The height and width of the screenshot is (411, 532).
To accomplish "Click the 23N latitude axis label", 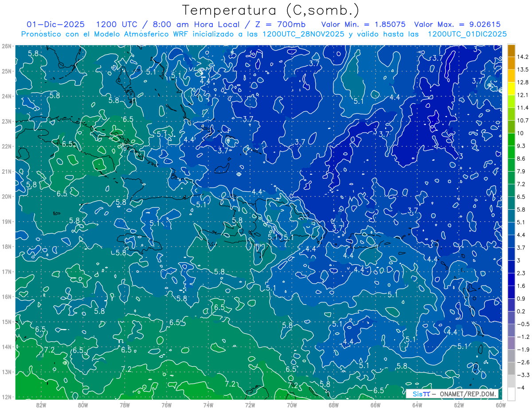I will tap(7, 121).
